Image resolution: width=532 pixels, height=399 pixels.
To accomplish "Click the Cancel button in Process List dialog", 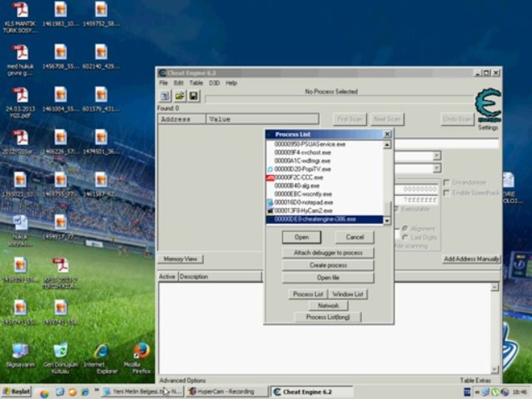I will pos(355,237).
